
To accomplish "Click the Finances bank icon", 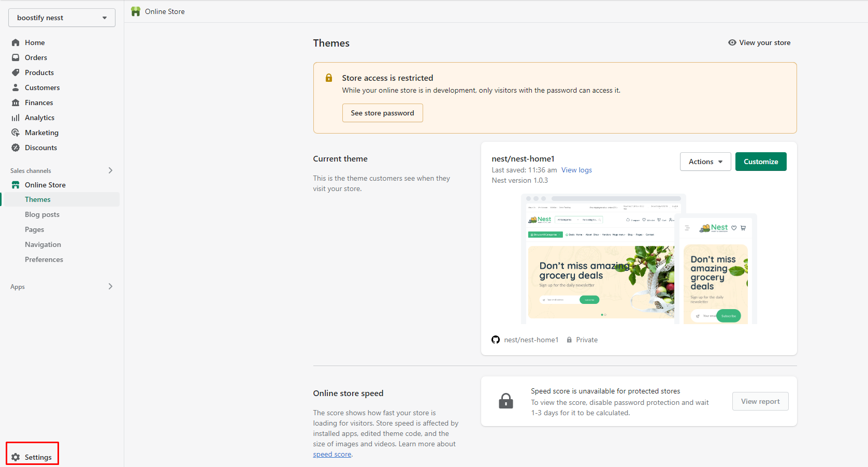I will [16, 103].
